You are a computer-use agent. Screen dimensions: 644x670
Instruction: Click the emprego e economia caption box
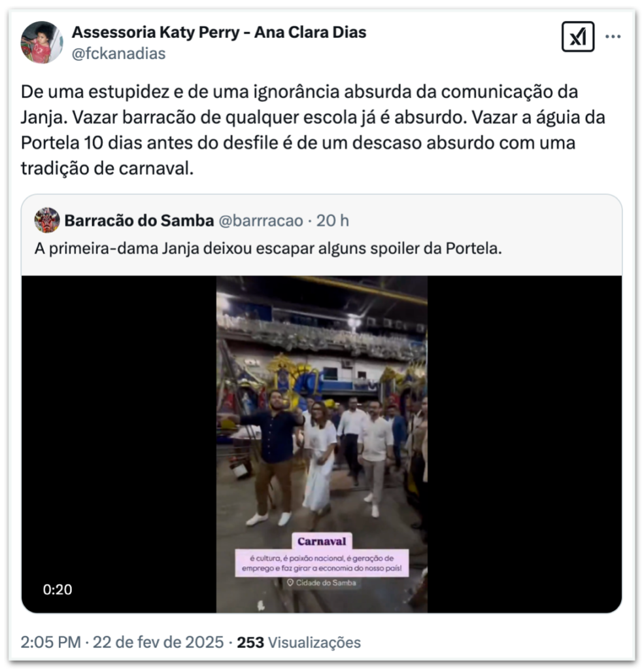[322, 563]
